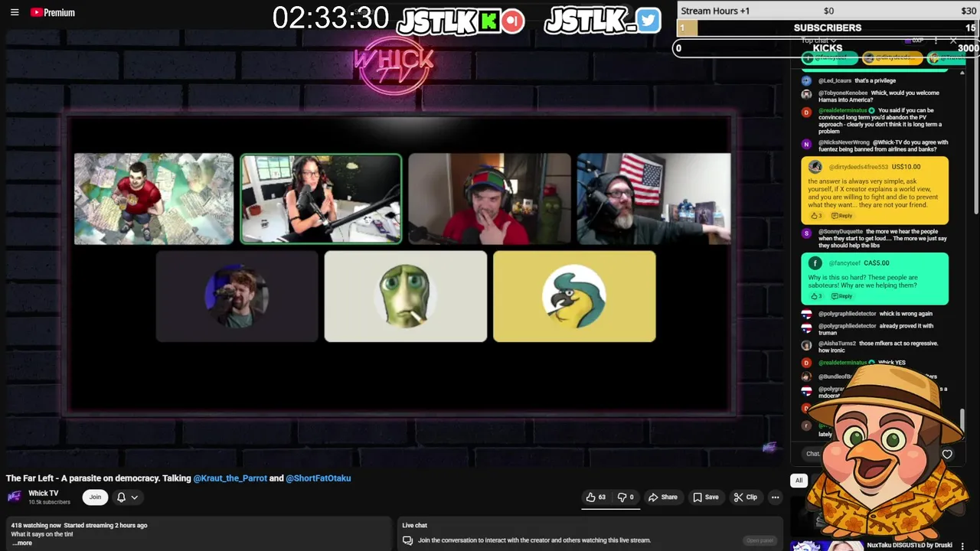This screenshot has width=980, height=551.
Task: Reply to dirtydeeds4free553's super chat
Action: tap(841, 216)
